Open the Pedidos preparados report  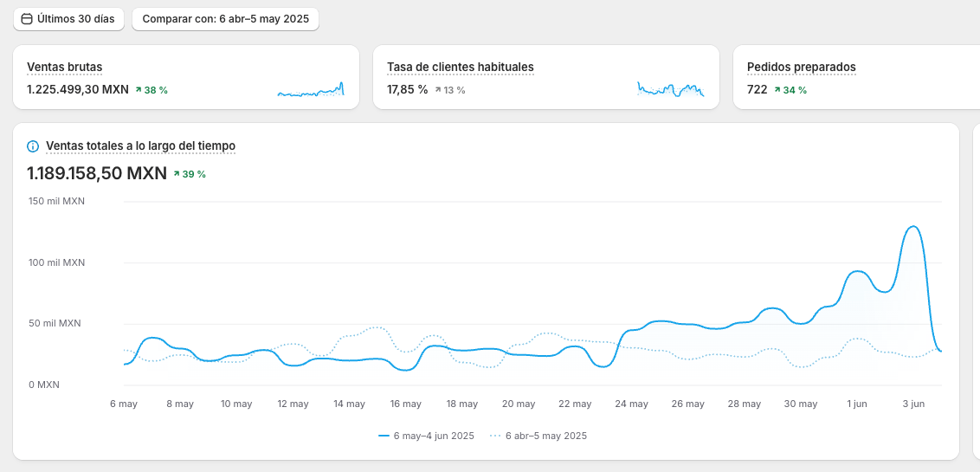801,68
